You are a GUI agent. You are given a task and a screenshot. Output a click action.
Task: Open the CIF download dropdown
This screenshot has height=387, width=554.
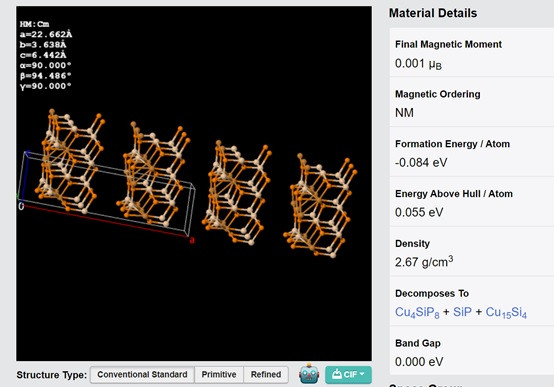pyautogui.click(x=348, y=375)
